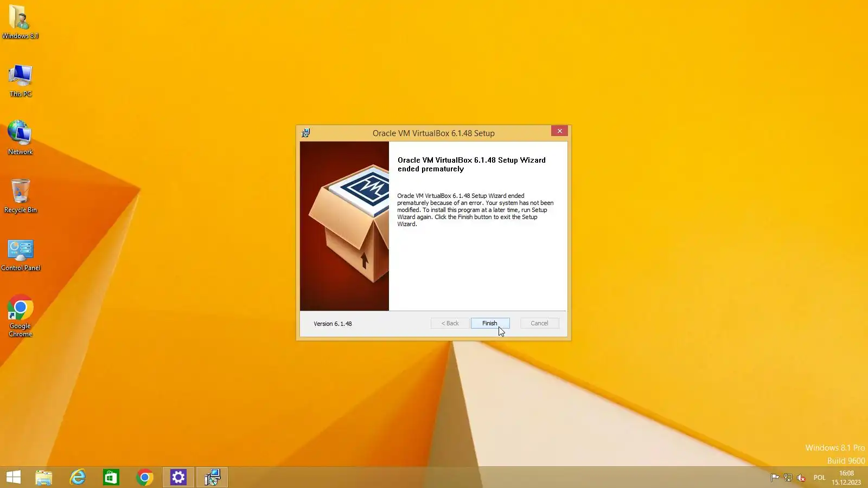Select the Network desktop icon
The image size is (868, 488).
click(21, 138)
